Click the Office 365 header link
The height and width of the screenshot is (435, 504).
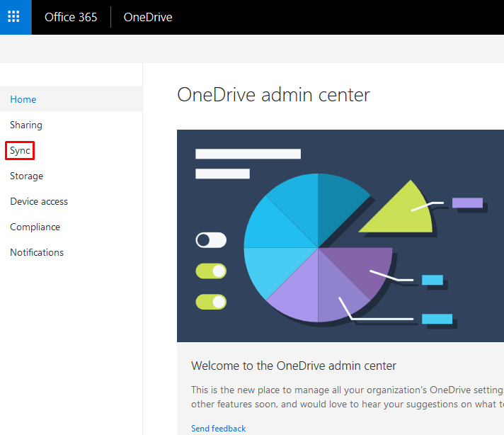(71, 17)
